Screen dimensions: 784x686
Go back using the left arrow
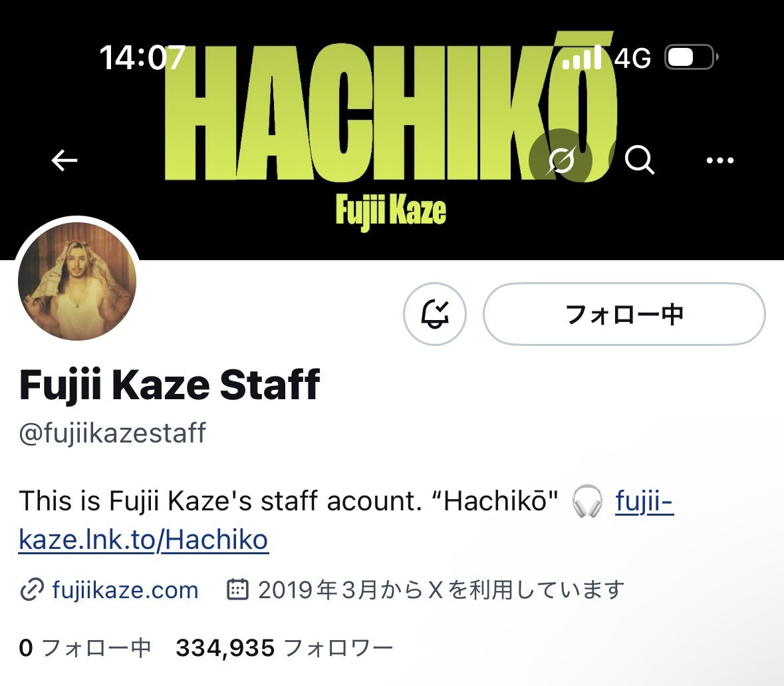click(x=65, y=160)
